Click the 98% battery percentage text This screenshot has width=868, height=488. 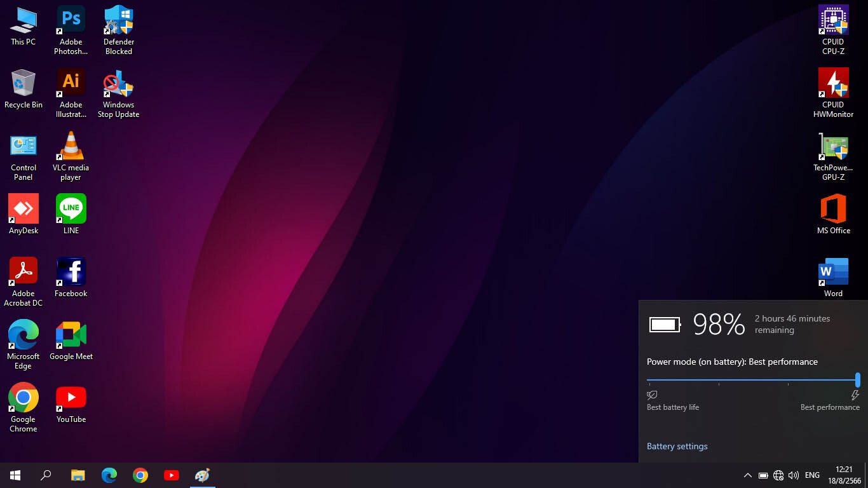click(x=719, y=324)
